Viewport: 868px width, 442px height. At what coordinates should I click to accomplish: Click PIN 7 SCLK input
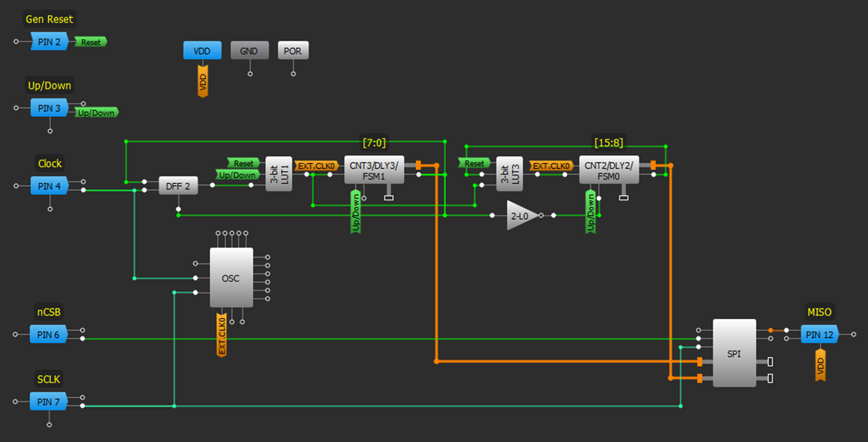tap(49, 401)
